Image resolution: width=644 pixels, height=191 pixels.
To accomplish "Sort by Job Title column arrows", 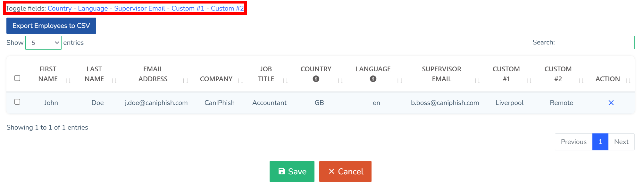I will click(x=285, y=81).
